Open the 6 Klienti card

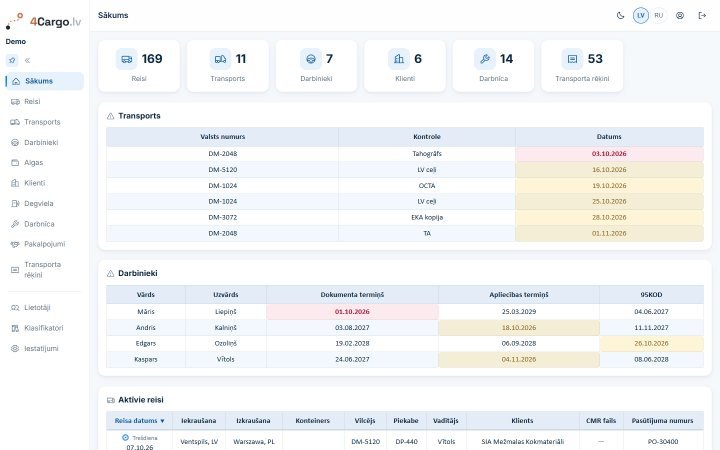pyautogui.click(x=405, y=66)
